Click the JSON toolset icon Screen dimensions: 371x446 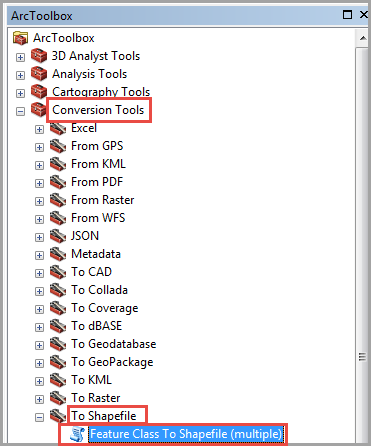(58, 236)
